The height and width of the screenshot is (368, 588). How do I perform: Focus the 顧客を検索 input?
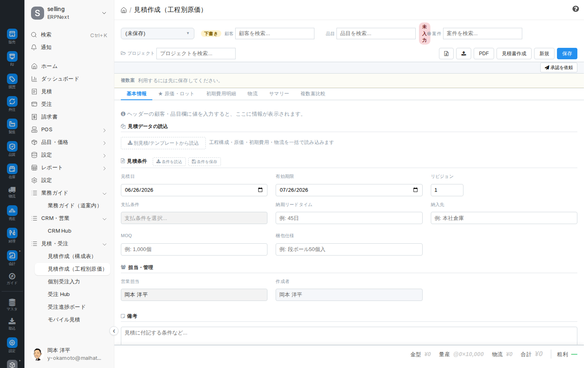[x=275, y=34]
